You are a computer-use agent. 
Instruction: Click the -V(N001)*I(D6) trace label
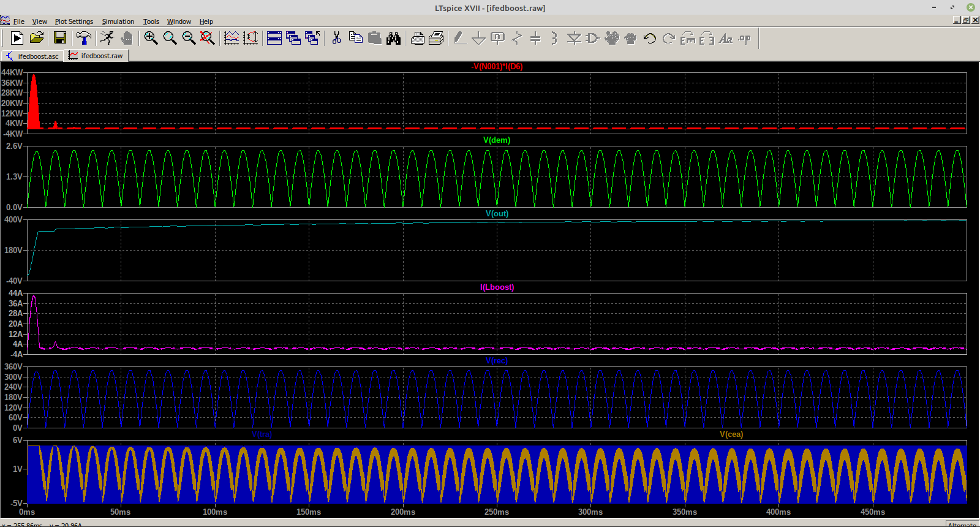(x=497, y=66)
